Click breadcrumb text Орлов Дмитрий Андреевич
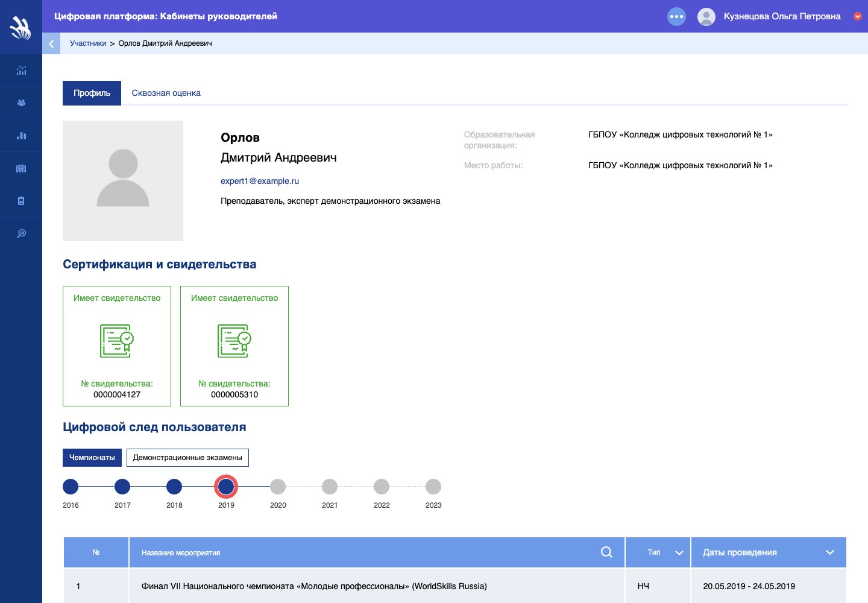This screenshot has width=868, height=603. [165, 43]
